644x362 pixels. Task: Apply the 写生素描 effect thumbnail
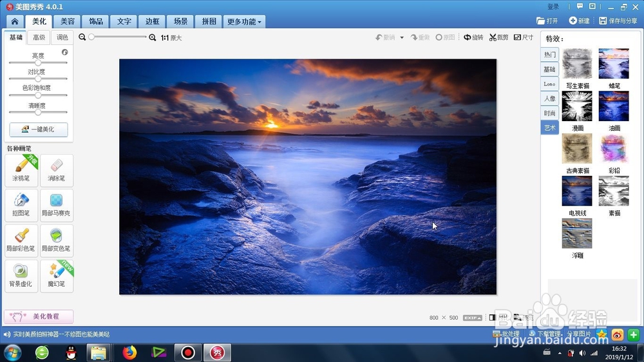(577, 64)
